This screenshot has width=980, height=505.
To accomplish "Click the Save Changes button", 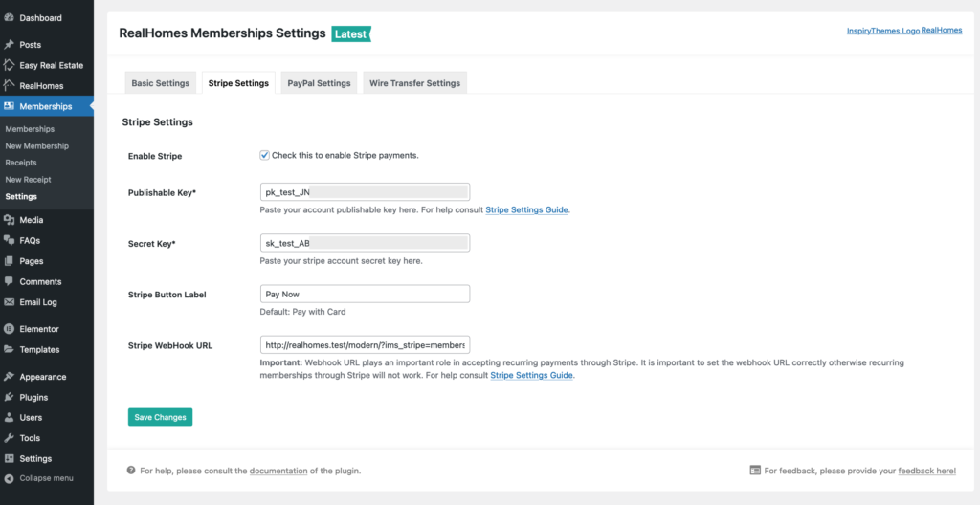I will click(x=160, y=417).
